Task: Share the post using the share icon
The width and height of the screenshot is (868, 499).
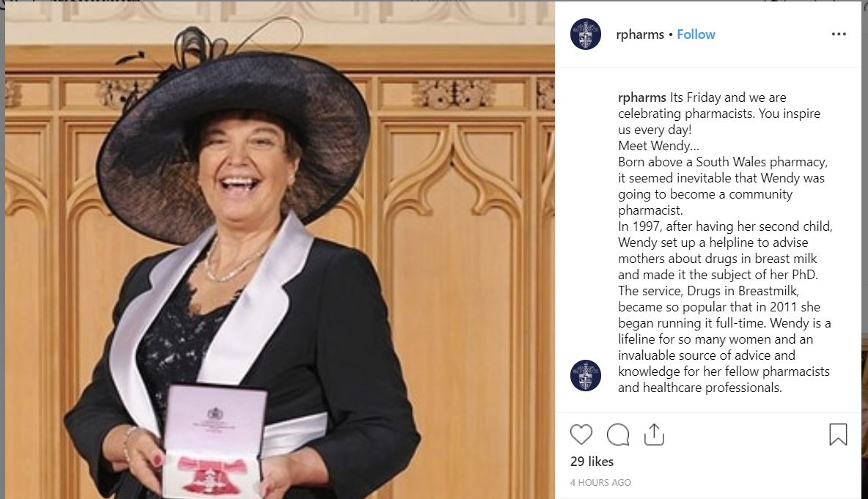Action: coord(654,435)
